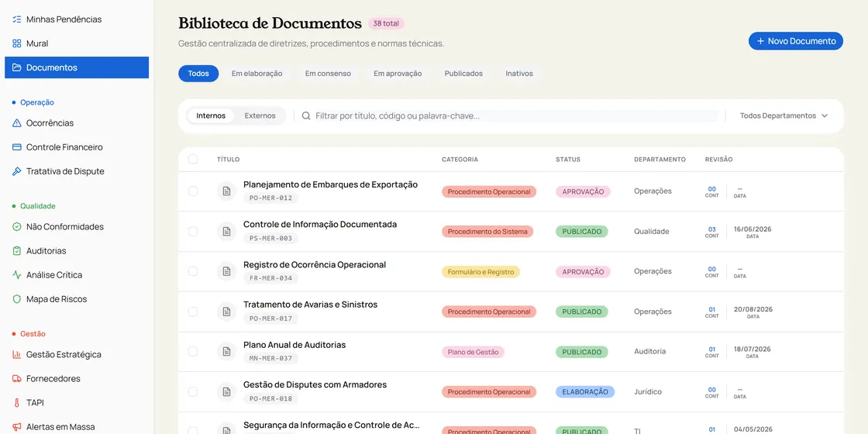Click the Mapa de Riscos shield icon
868x434 pixels.
(16, 299)
